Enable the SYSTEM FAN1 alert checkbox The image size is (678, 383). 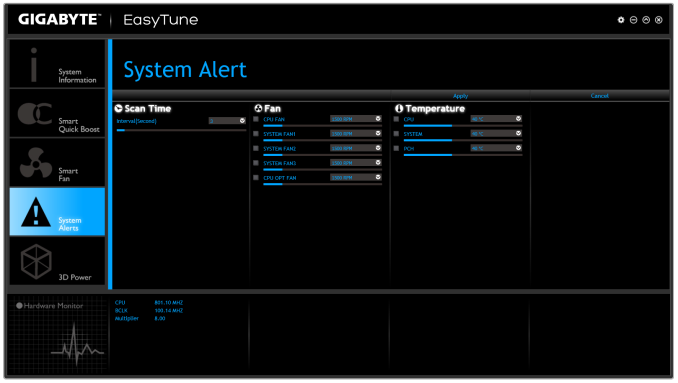256,134
